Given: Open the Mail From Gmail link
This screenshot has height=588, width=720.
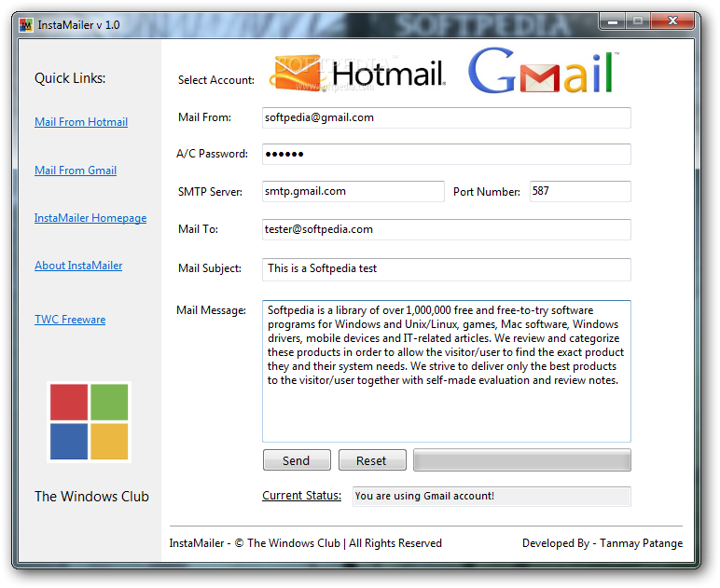Looking at the screenshot, I should tap(76, 171).
